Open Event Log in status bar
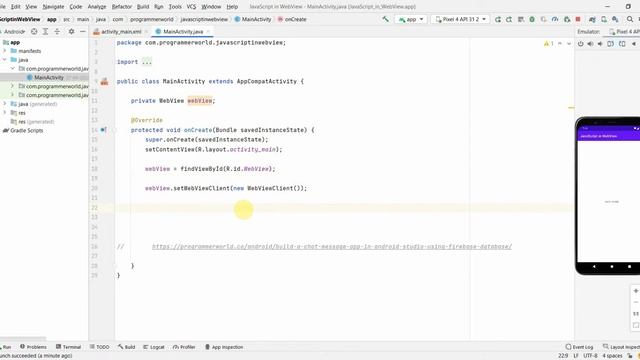 (x=579, y=347)
